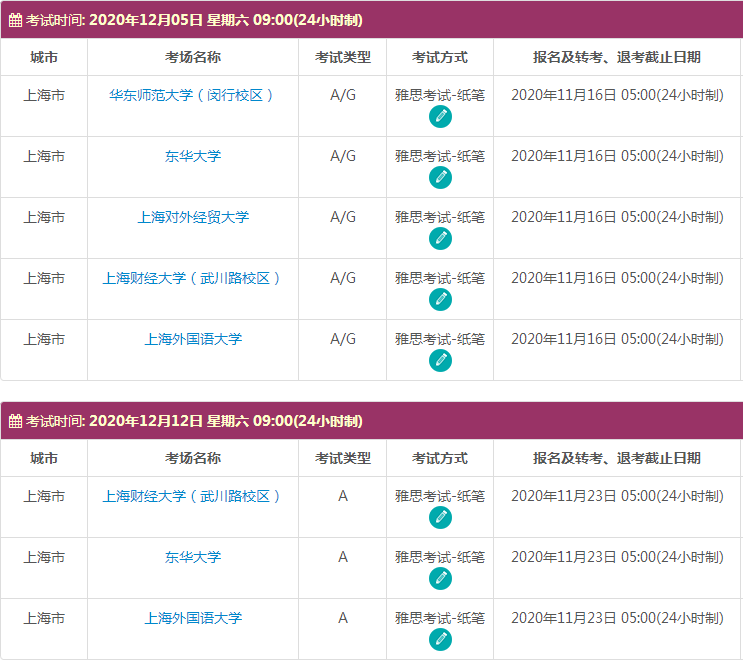743x661 pixels.
Task: Click pencil icon in 上海对外经贸大学 row
Action: [x=440, y=238]
